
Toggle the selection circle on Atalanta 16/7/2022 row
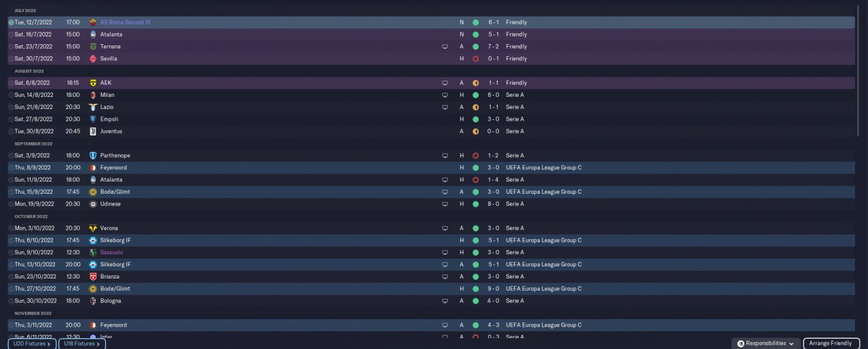[x=11, y=35]
